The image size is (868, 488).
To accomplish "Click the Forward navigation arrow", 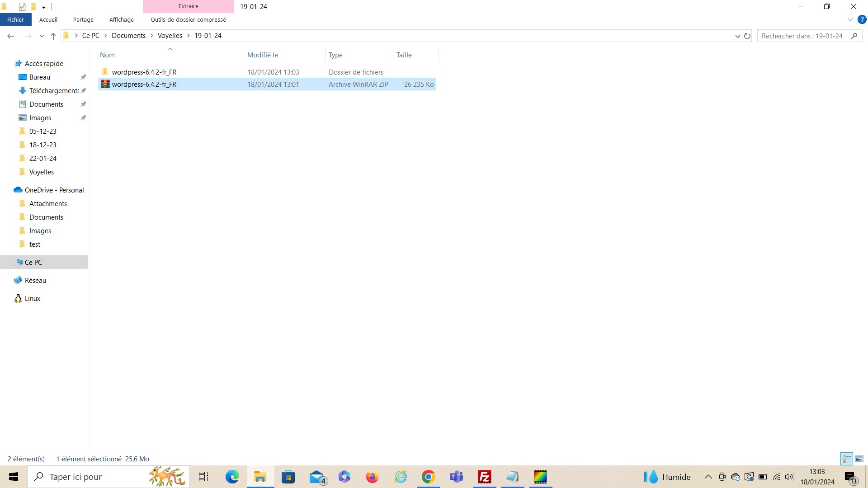I will pyautogui.click(x=28, y=36).
